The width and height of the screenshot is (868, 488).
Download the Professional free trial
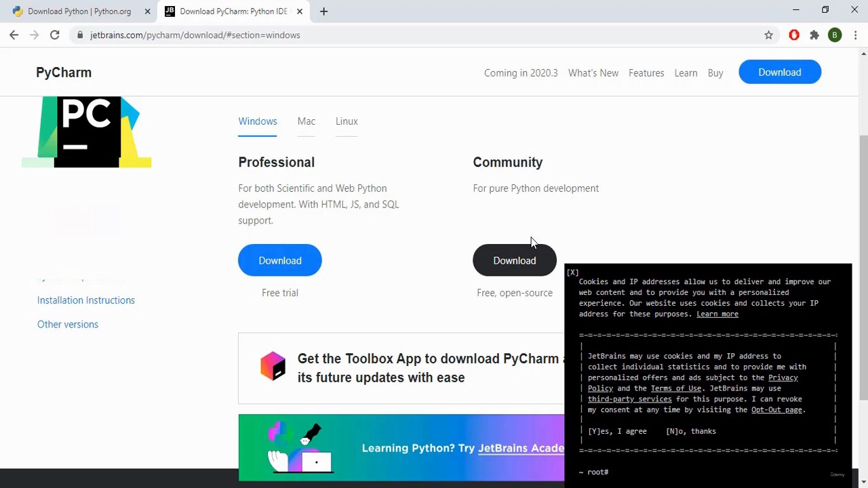pyautogui.click(x=280, y=260)
